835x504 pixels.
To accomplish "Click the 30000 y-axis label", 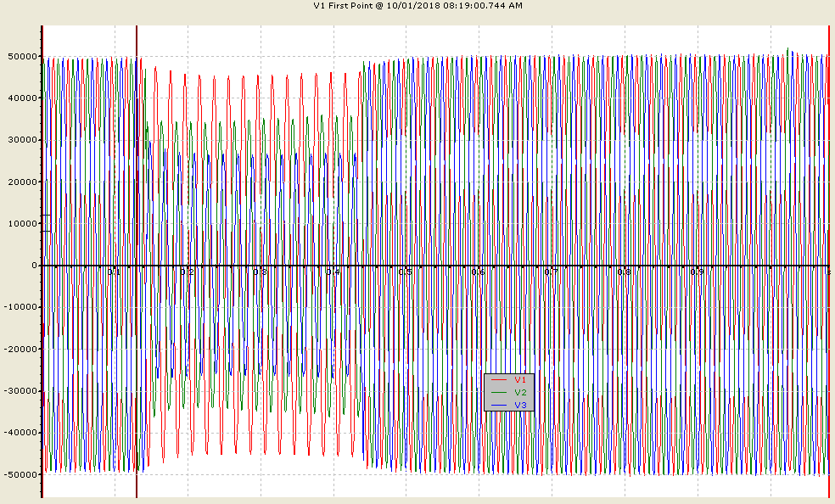I will (22, 140).
